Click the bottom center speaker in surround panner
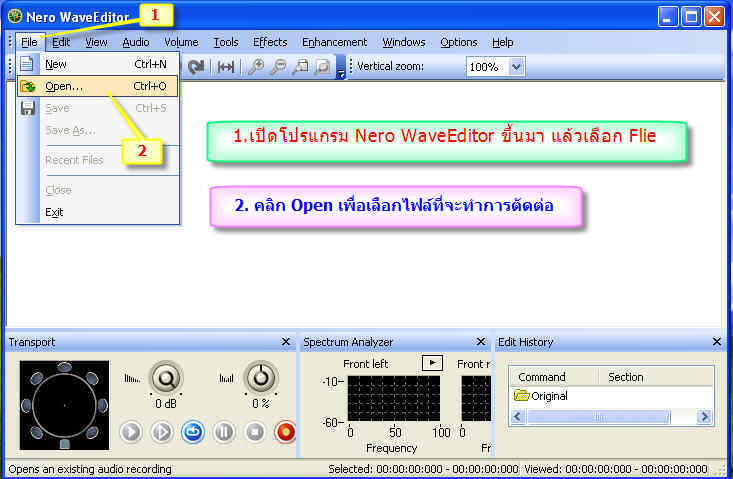This screenshot has height=479, width=733. [65, 443]
